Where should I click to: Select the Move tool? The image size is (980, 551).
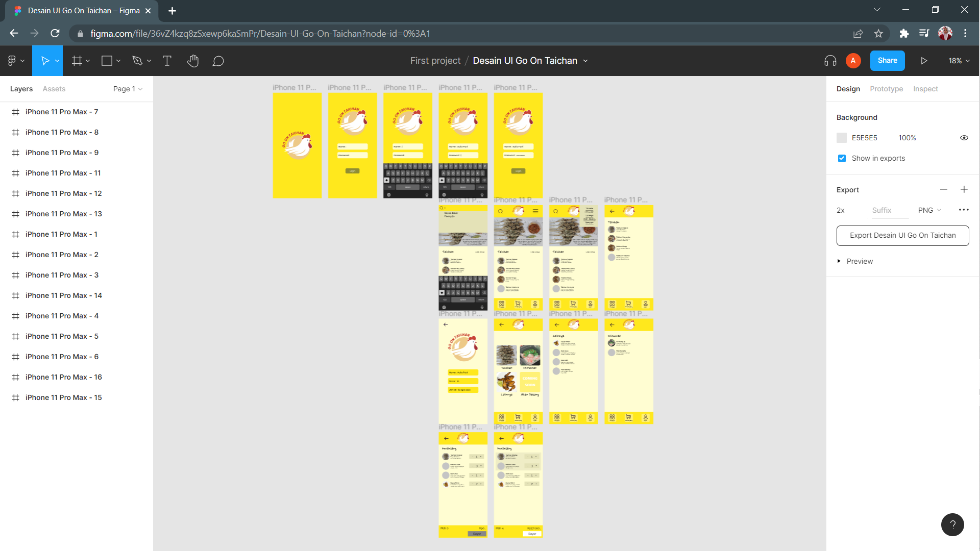click(45, 61)
